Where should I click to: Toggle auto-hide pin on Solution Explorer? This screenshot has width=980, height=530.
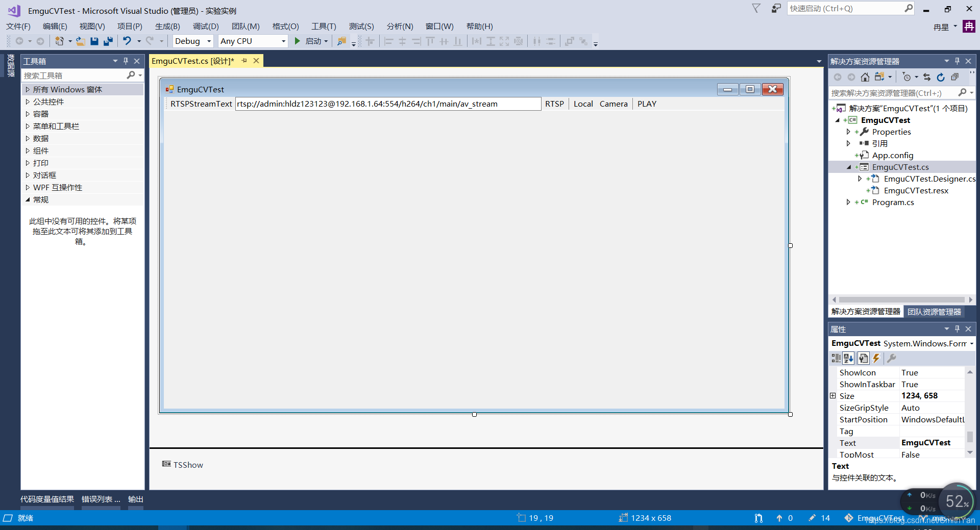click(x=957, y=61)
